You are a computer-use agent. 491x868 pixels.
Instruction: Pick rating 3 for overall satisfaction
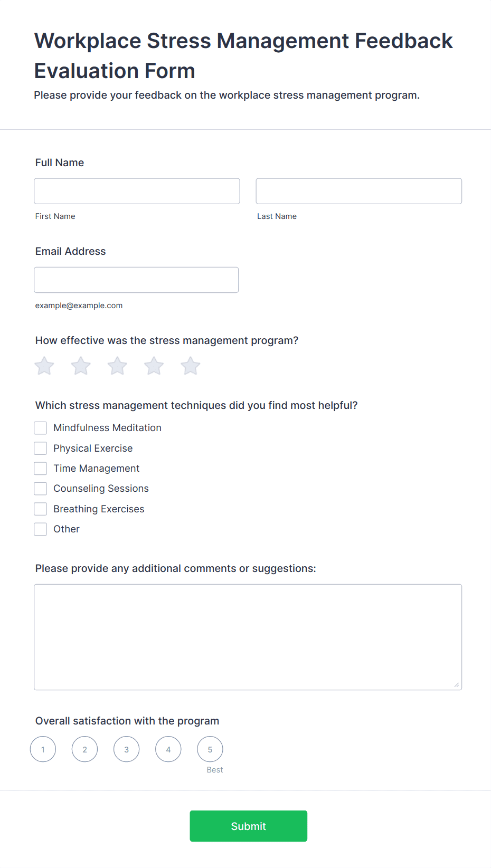pyautogui.click(x=126, y=749)
